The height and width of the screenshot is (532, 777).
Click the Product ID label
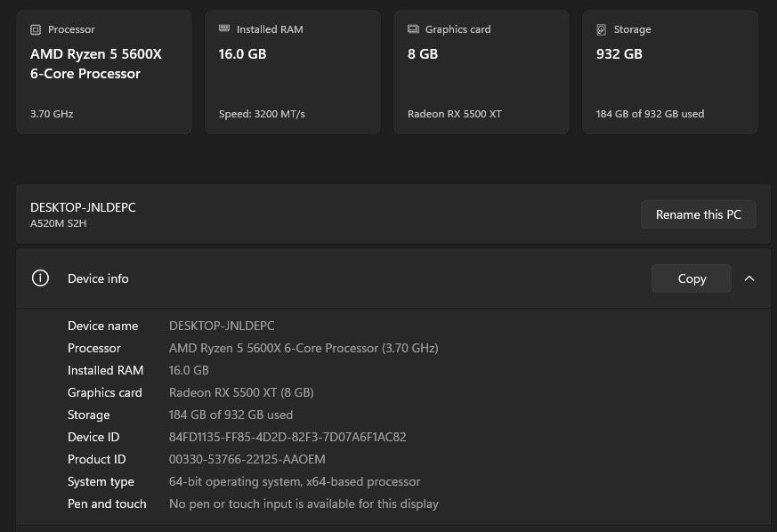click(97, 460)
